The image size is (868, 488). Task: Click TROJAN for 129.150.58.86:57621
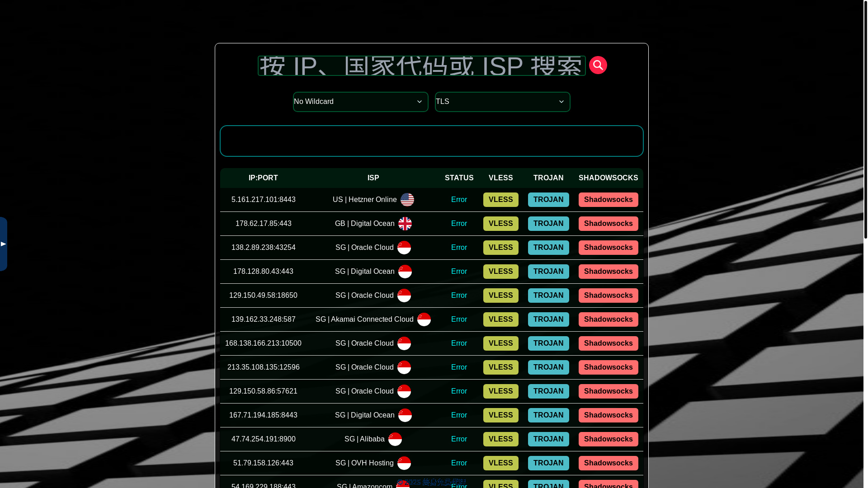tap(548, 391)
